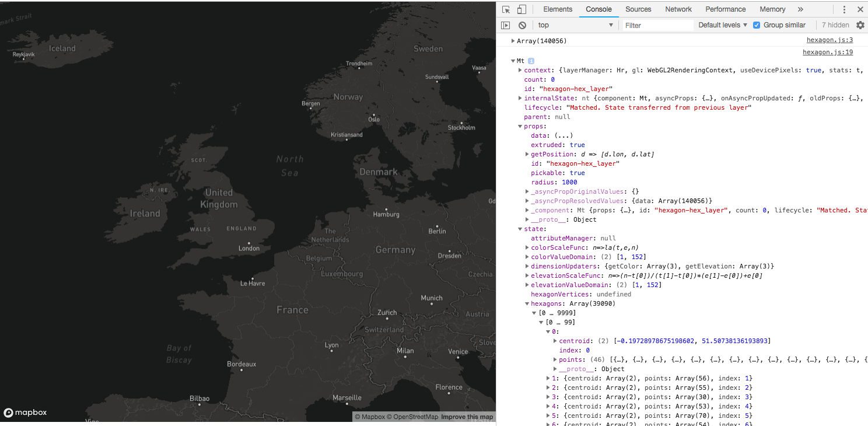The image size is (868, 426).
Task: Open the Sources tab
Action: [x=638, y=9]
